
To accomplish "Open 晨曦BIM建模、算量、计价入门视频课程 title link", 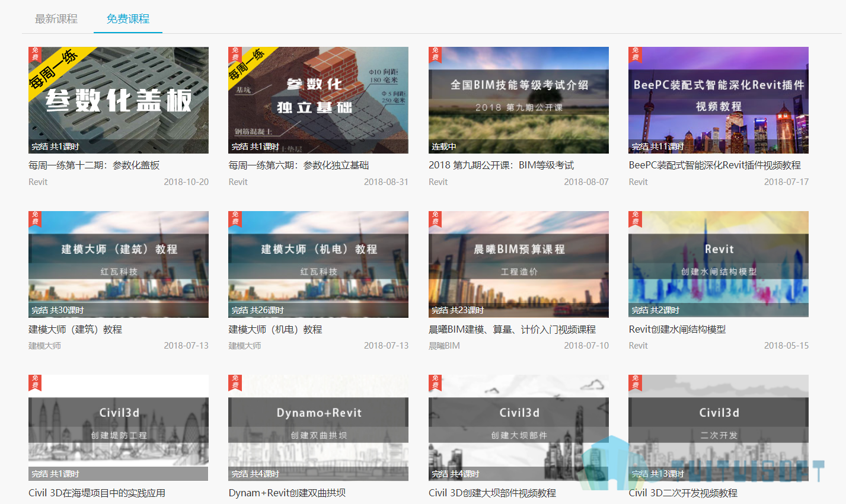I will (x=512, y=330).
